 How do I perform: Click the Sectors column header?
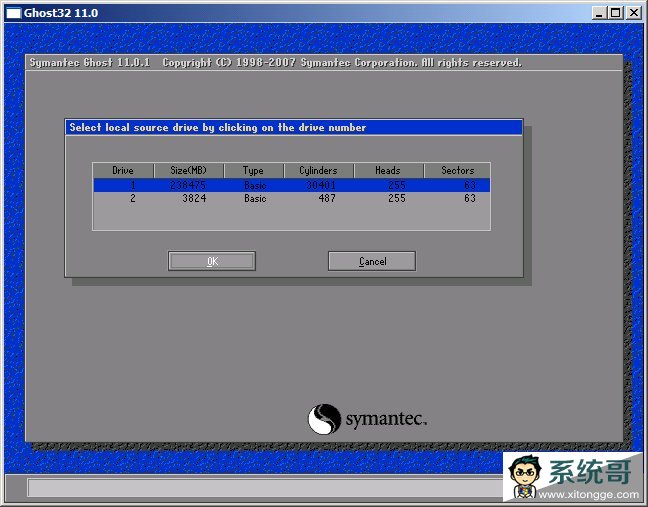coord(457,171)
